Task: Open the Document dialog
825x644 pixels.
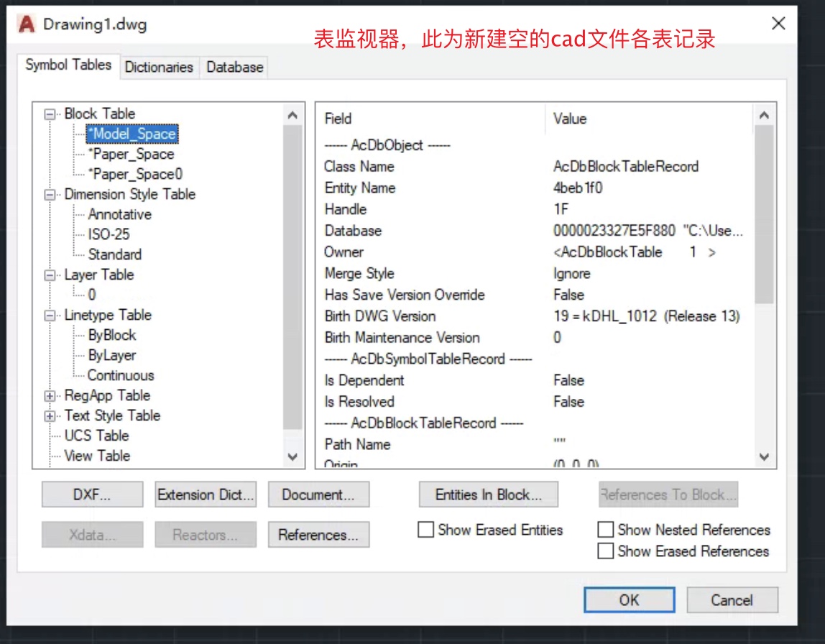Action: 318,494
